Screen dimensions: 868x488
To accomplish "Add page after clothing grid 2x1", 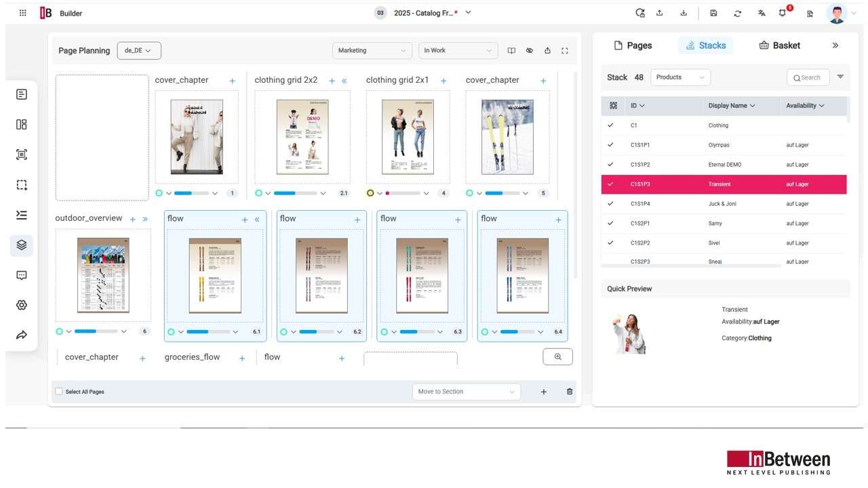I will 443,81.
